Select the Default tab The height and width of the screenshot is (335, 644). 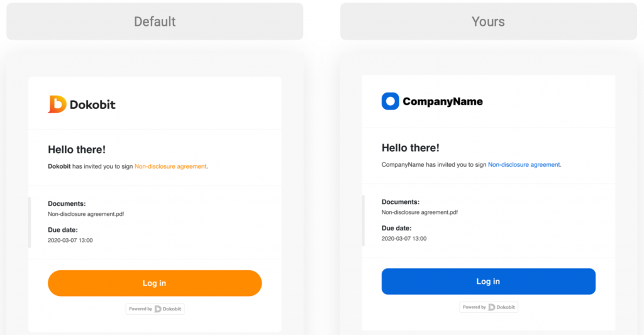[155, 21]
